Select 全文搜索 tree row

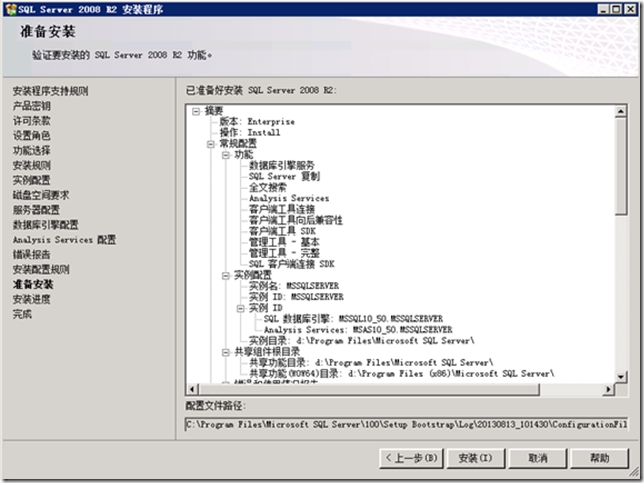268,187
